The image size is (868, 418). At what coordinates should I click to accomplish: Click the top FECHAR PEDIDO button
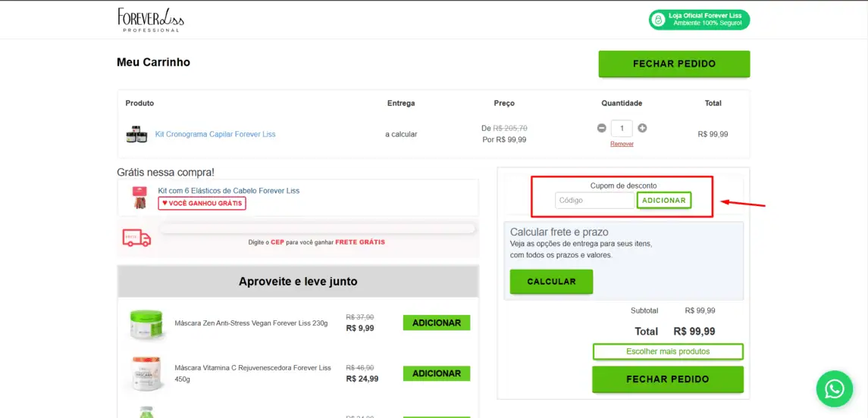coord(674,64)
